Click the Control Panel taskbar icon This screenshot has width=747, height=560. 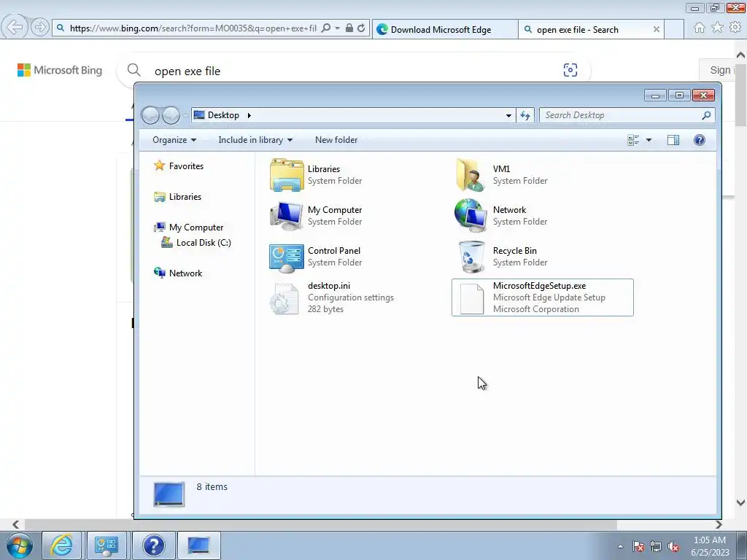(107, 545)
